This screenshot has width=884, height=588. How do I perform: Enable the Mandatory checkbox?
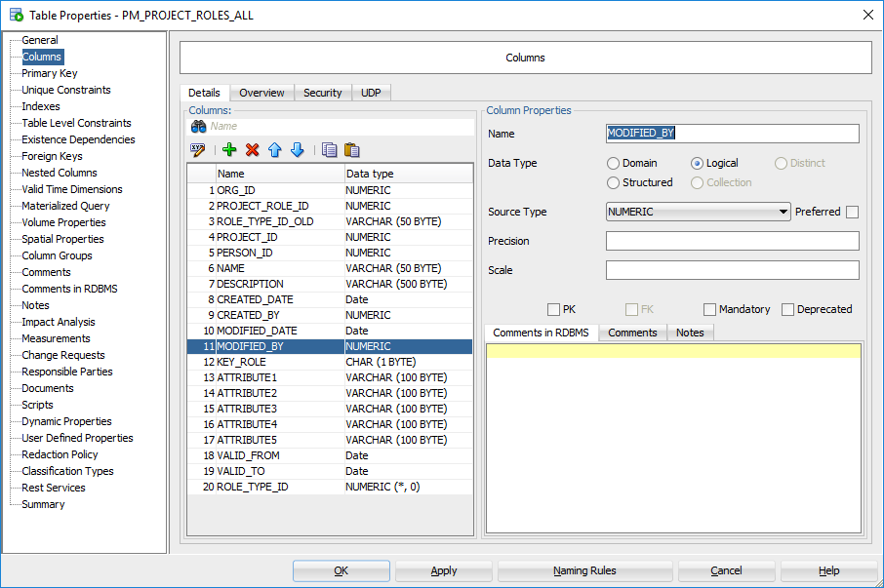click(709, 309)
